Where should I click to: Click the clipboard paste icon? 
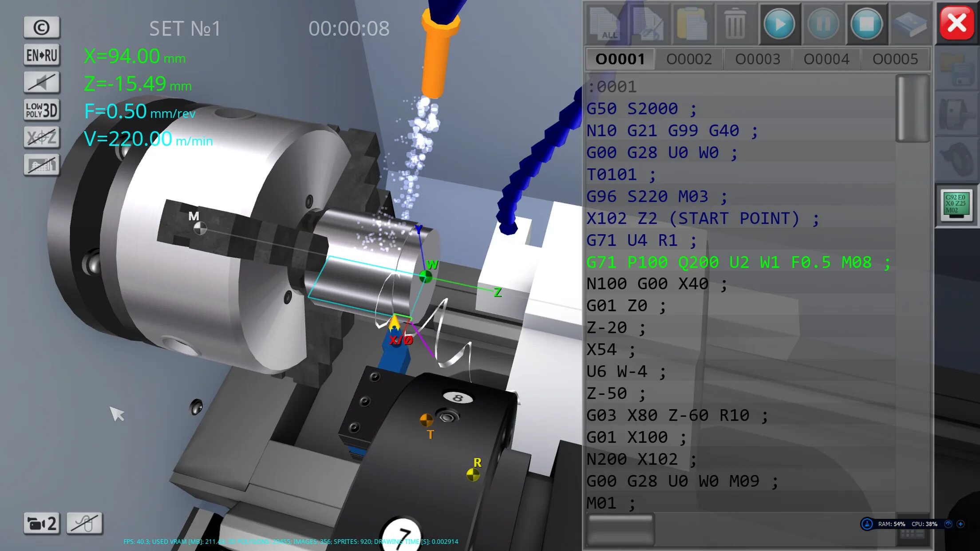pos(692,24)
